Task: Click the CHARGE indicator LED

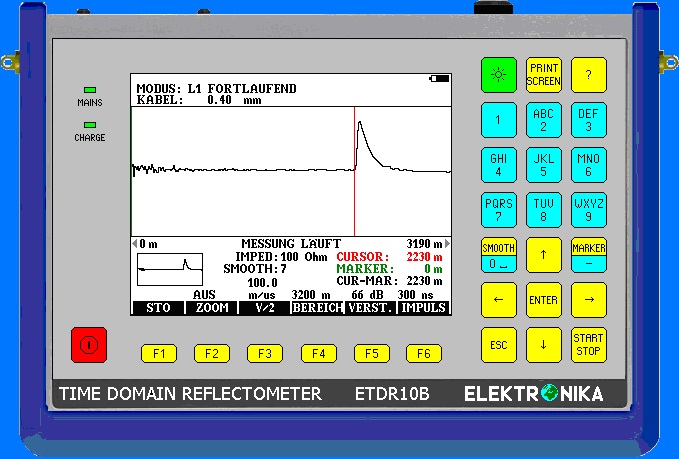Action: pos(90,125)
